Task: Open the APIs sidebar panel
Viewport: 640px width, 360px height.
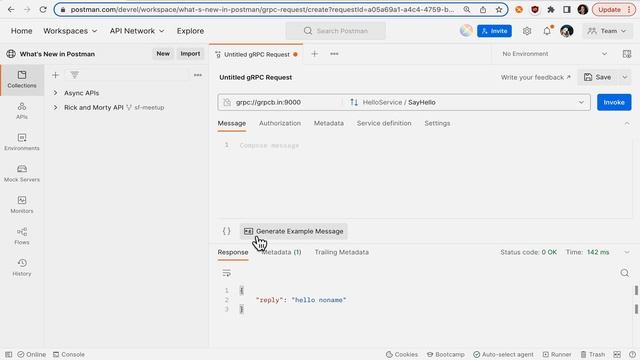Action: 22,111
